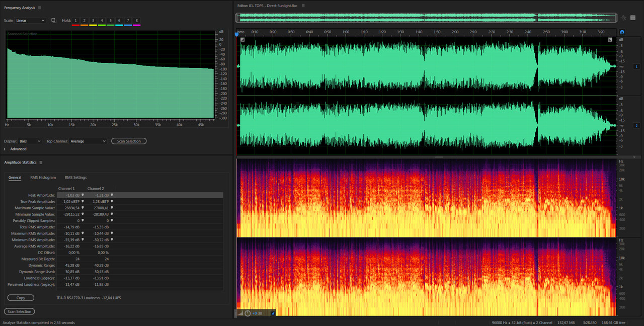Click the Dynamic Range value 45,28 dB

click(71, 265)
